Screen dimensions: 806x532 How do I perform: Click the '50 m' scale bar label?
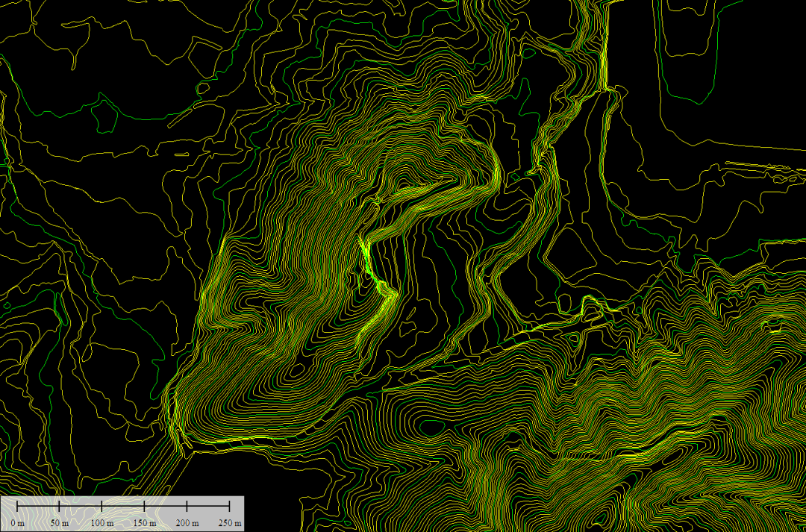pos(59,522)
